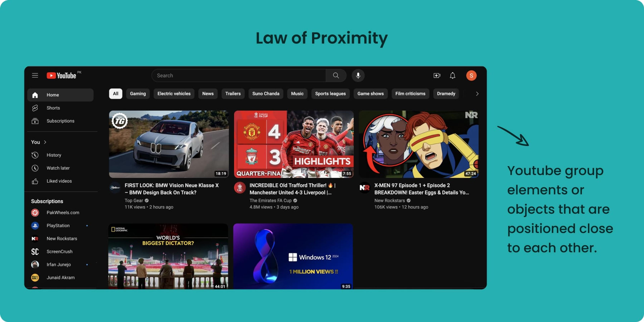Click the Watch later clock icon
This screenshot has width=644, height=322.
(x=35, y=168)
